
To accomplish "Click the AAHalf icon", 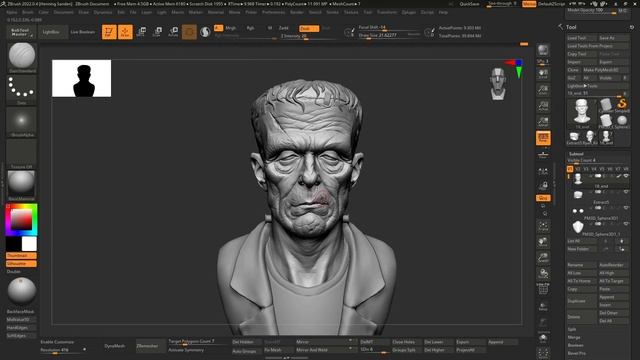I will (x=543, y=122).
